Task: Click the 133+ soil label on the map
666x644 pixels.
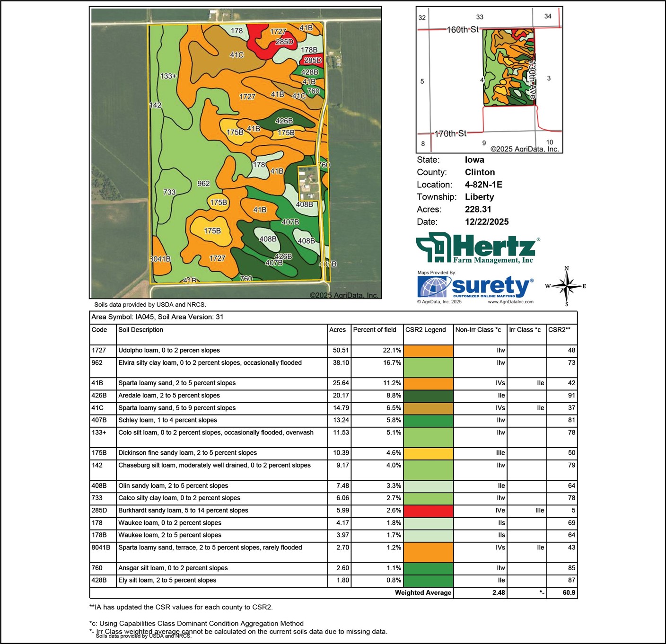Action: [x=168, y=76]
